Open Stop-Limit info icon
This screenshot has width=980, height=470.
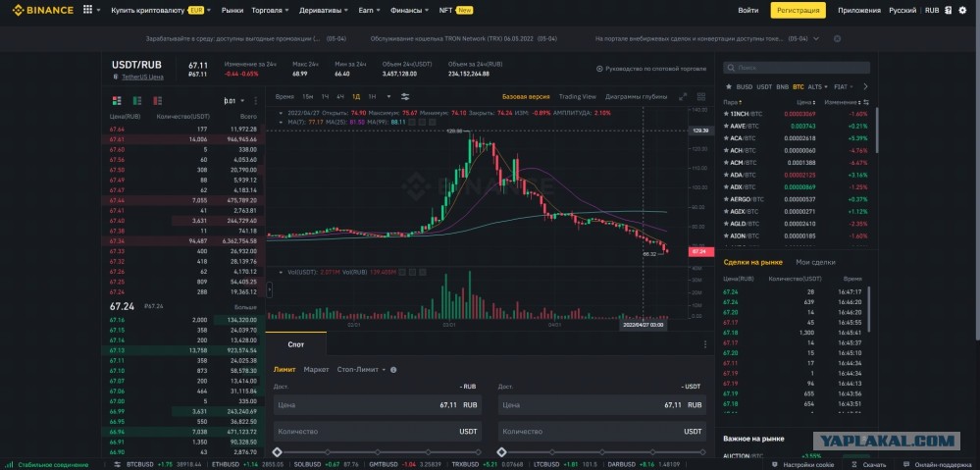(393, 369)
